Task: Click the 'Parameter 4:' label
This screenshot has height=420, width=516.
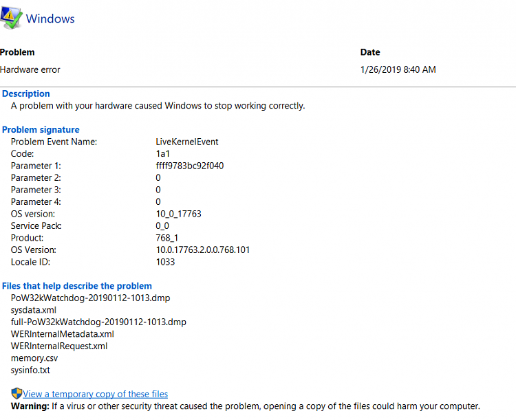Action: click(x=36, y=202)
